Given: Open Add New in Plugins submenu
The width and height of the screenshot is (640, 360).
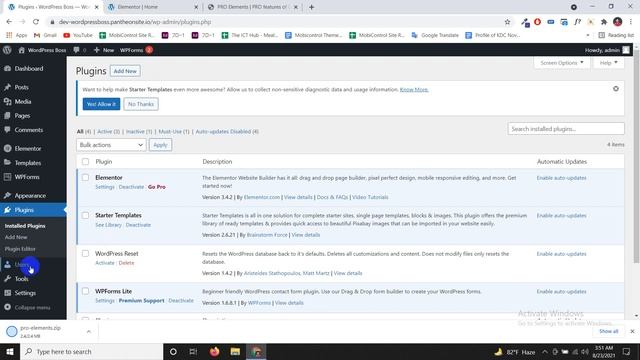Looking at the screenshot, I should pyautogui.click(x=16, y=237).
